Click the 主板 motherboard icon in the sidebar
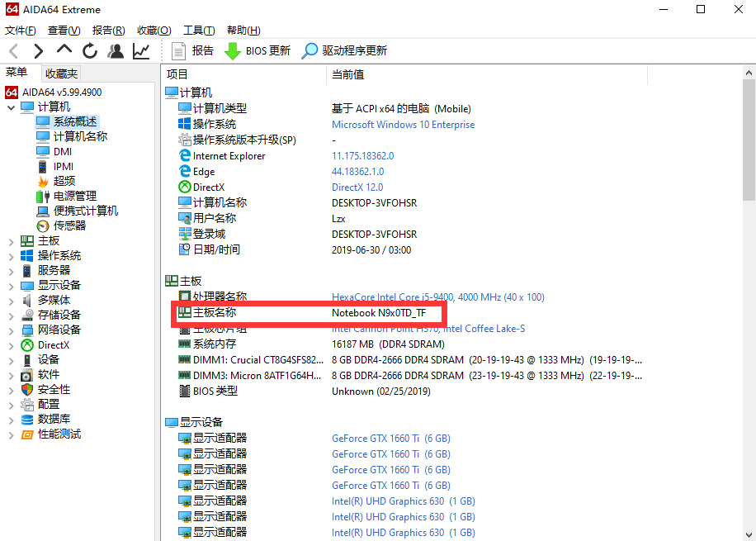 point(27,241)
